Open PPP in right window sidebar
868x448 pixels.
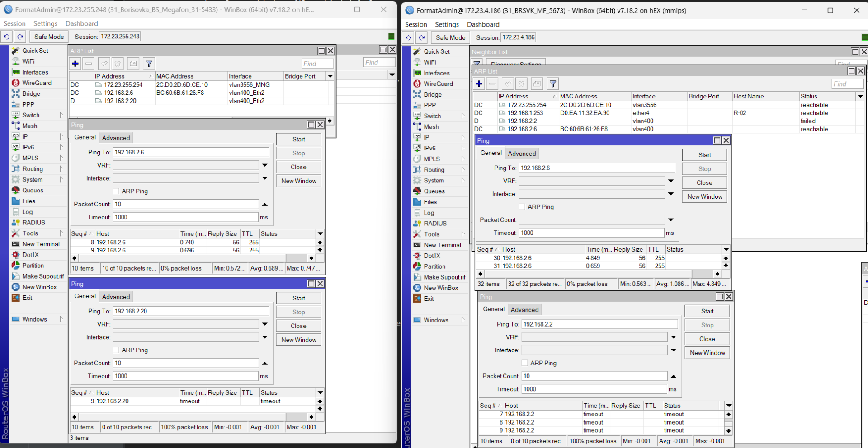coord(429,105)
